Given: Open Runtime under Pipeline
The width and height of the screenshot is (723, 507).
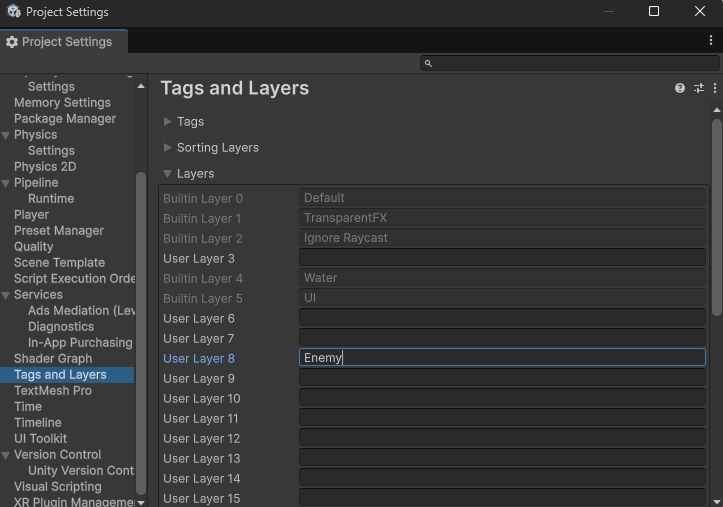Looking at the screenshot, I should pyautogui.click(x=51, y=199).
